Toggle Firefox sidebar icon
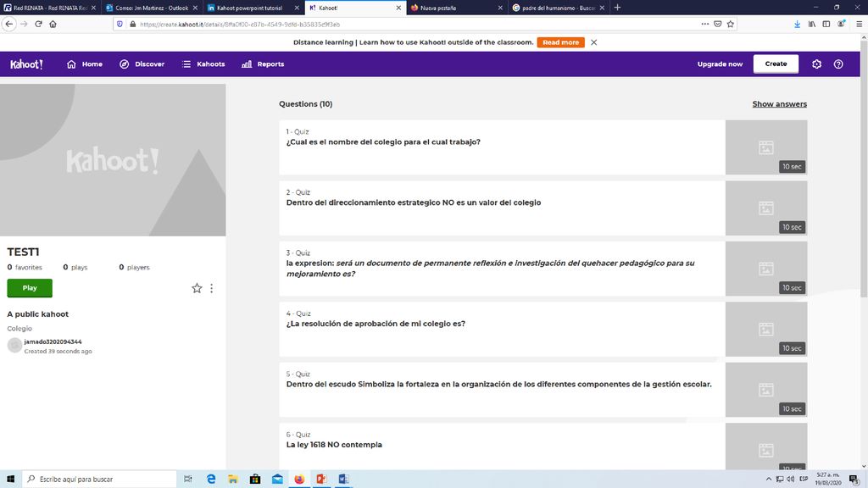Screen dimensions: 868x488 pyautogui.click(x=826, y=25)
